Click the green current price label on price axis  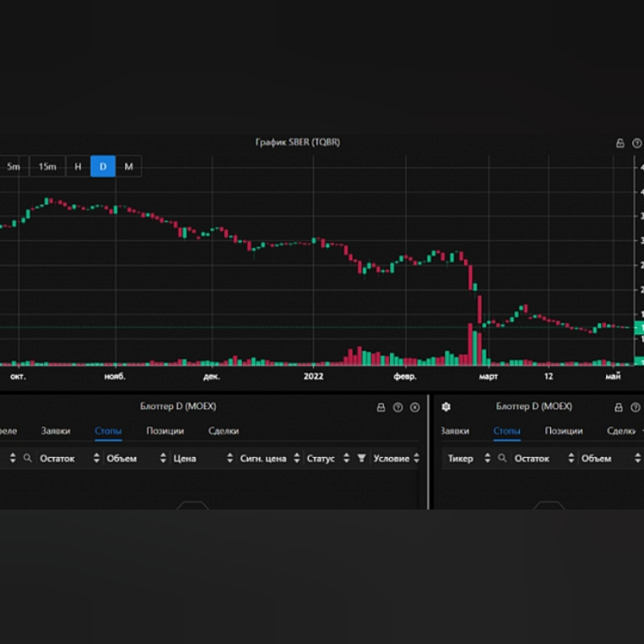pos(639,328)
